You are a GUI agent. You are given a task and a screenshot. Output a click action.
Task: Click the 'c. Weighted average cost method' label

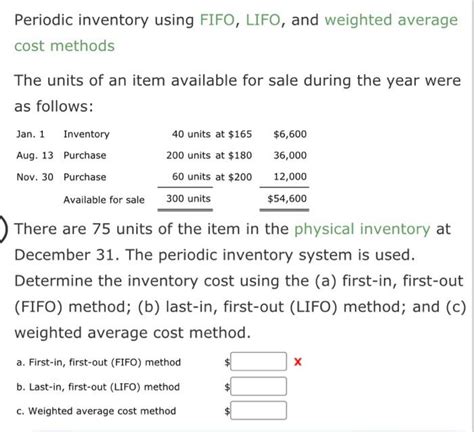[x=96, y=411]
